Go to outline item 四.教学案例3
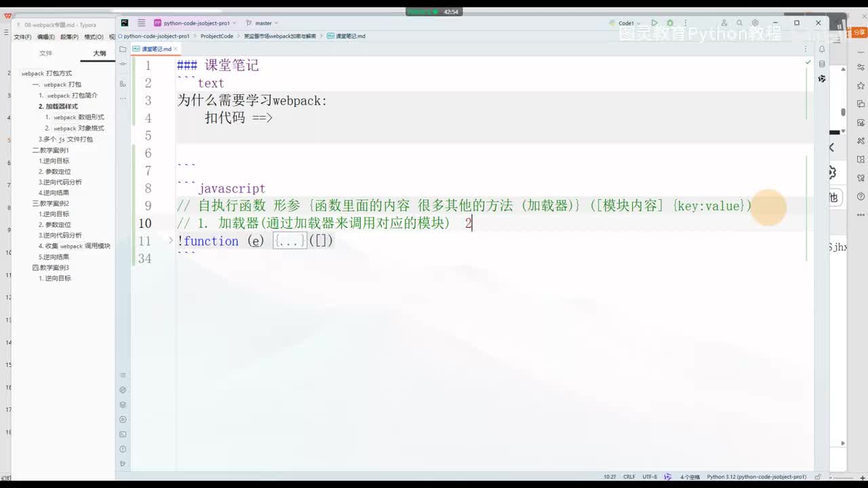 (51, 268)
